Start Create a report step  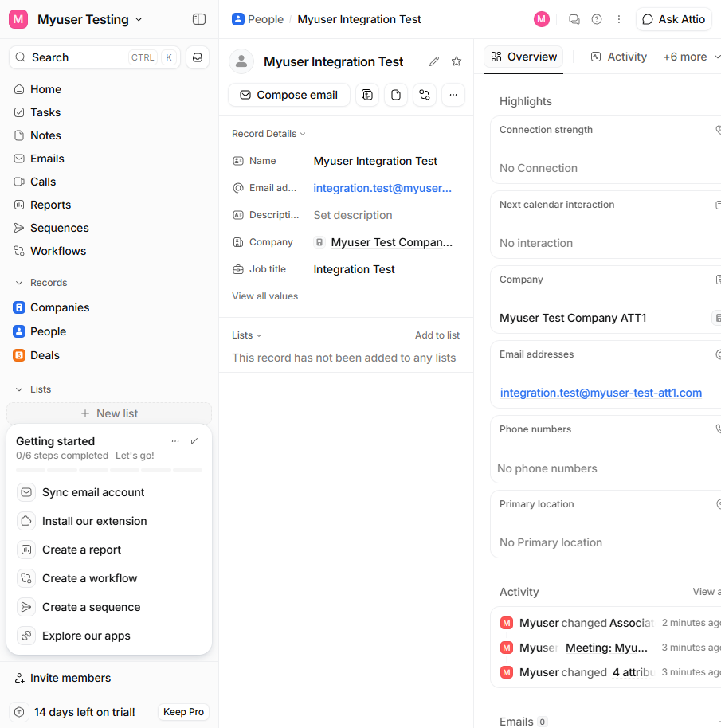coord(109,550)
